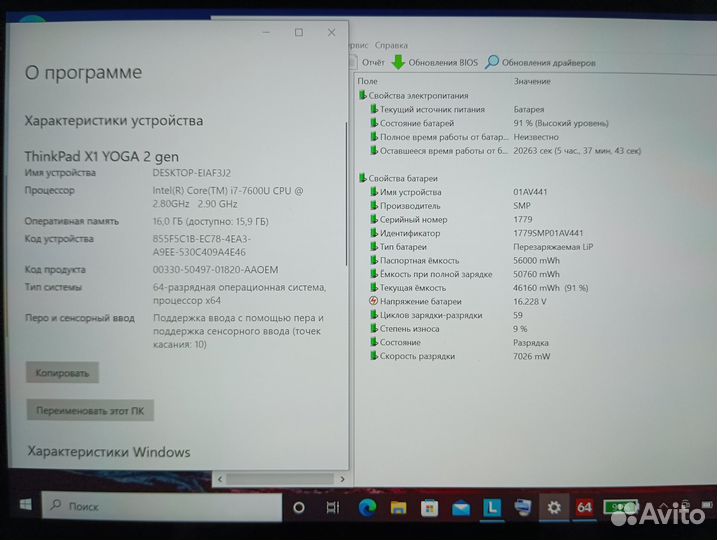The height and width of the screenshot is (540, 717).
Task: Select the Ёмкость при полной зарядке row
Action: 465,274
